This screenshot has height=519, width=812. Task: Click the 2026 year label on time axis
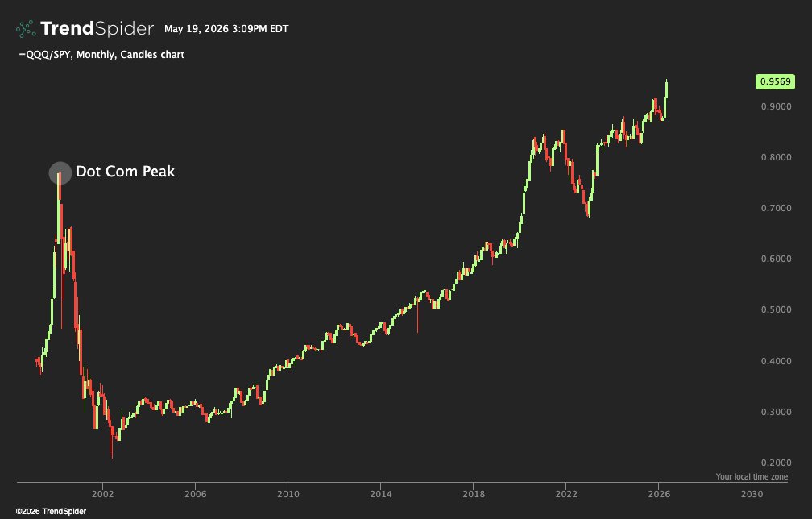pos(659,494)
